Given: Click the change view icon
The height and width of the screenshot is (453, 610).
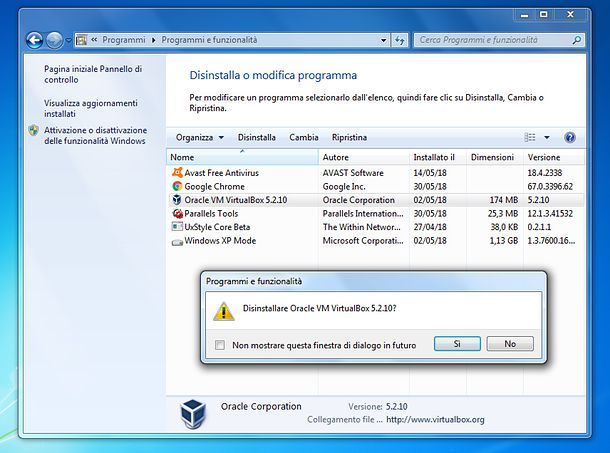Looking at the screenshot, I should (x=530, y=137).
